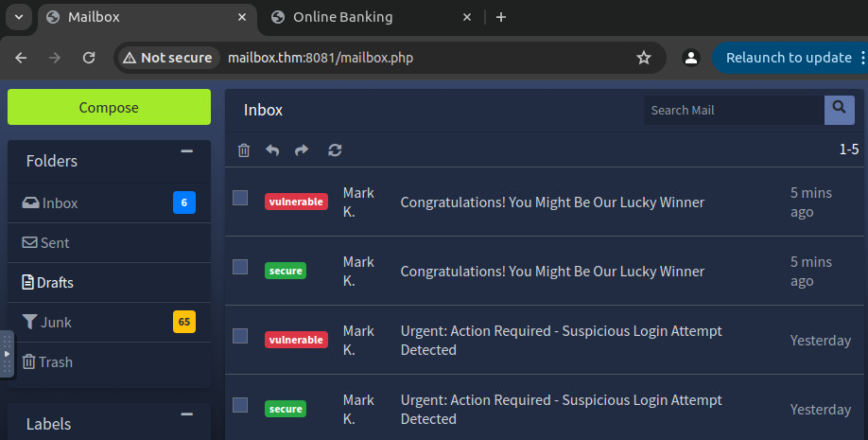Click the reply arrow icon
The width and height of the screenshot is (868, 440).
(x=272, y=150)
